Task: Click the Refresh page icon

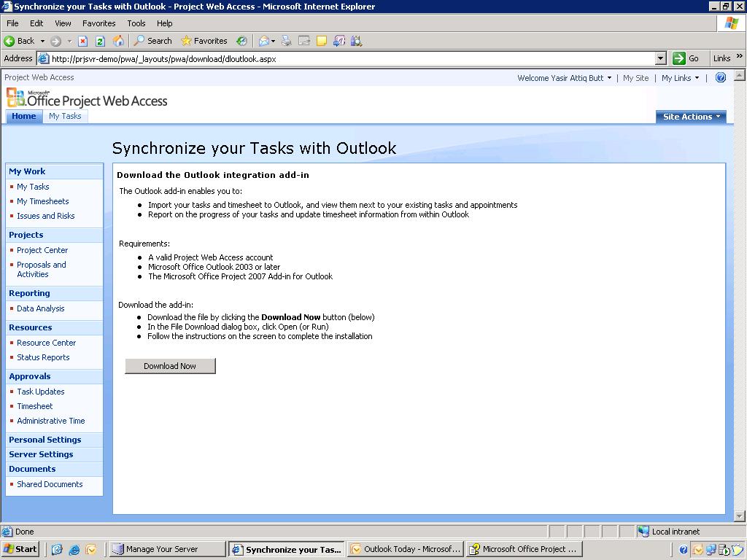Action: coord(100,41)
